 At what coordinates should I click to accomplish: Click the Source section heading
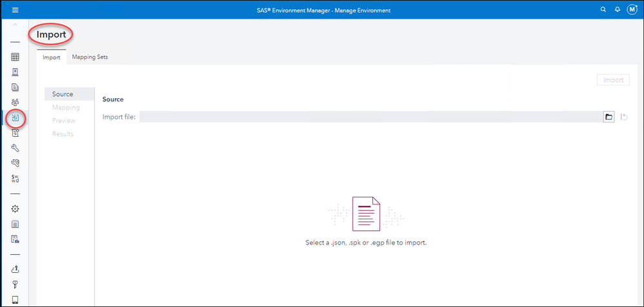click(x=113, y=99)
